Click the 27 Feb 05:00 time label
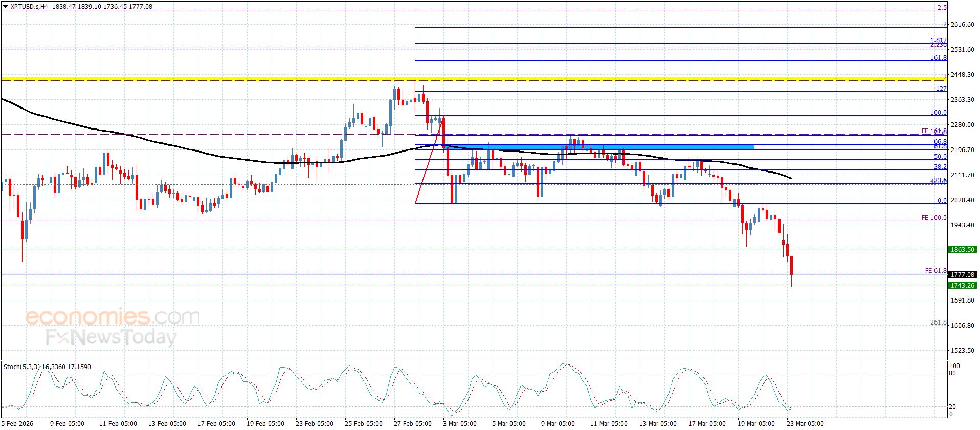980x430 pixels. coord(413,424)
